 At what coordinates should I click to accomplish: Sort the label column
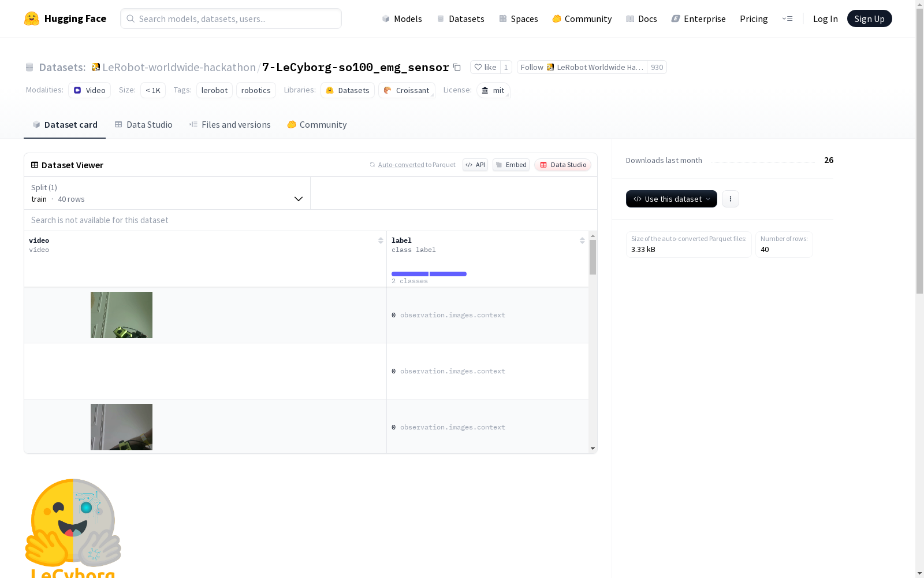582,240
